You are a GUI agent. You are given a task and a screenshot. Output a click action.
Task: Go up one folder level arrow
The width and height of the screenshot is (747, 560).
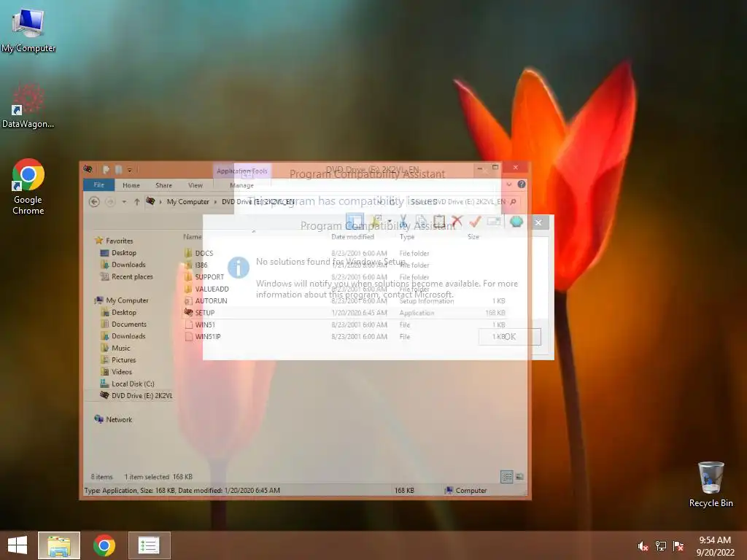136,202
